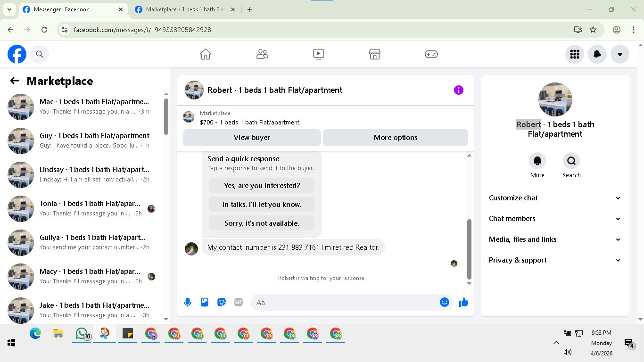Bookmark this page with the star icon
644x362 pixels.
coord(593,30)
